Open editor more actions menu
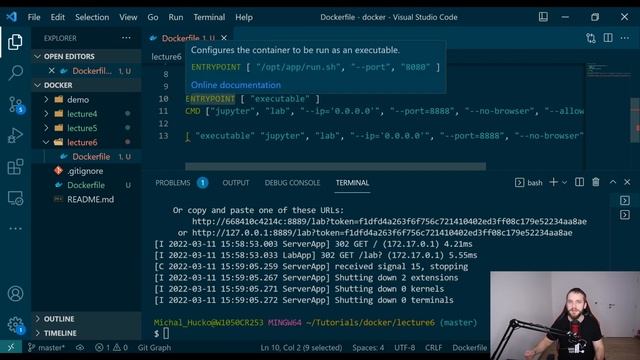This screenshot has height=360, width=640. tap(625, 38)
